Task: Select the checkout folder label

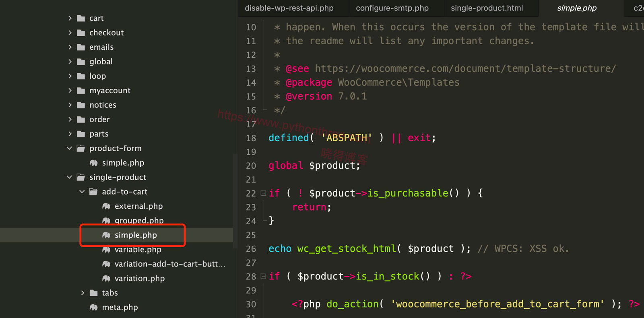Action: pos(106,33)
